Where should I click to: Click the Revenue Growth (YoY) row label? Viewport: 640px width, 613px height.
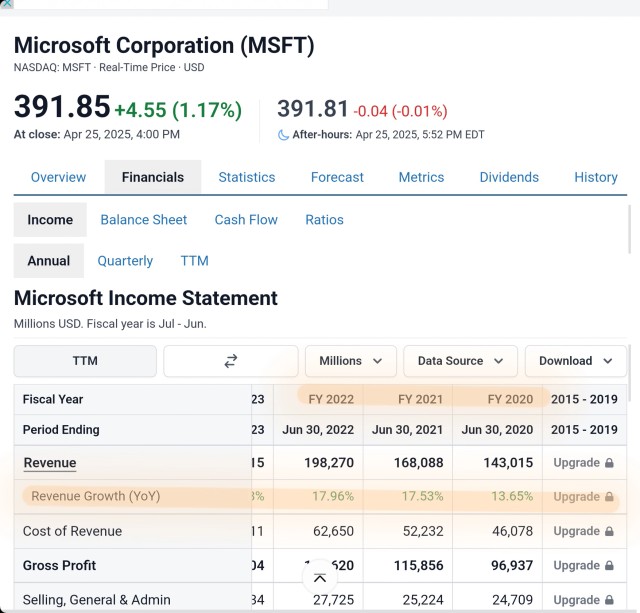point(96,496)
